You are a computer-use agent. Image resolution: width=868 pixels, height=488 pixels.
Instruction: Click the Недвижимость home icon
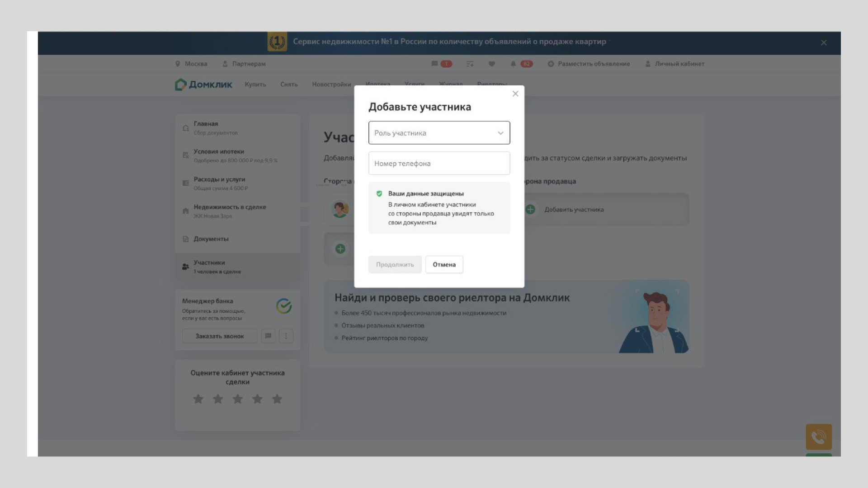[x=185, y=211]
